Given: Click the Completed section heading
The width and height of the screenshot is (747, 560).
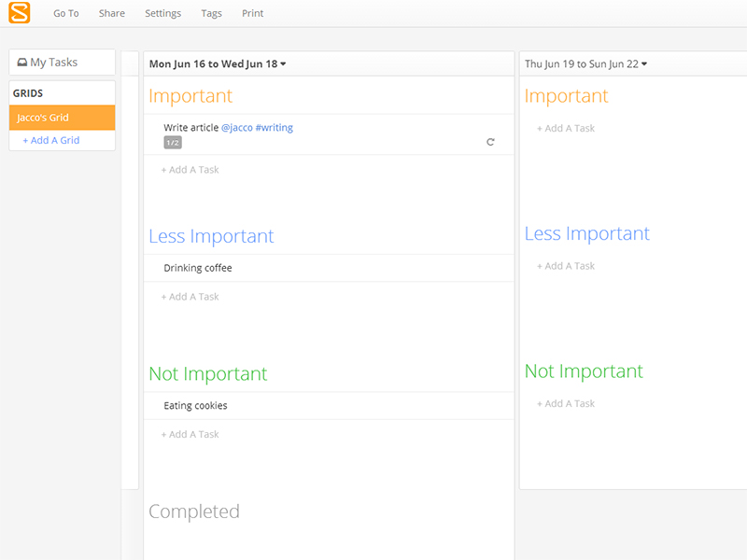Looking at the screenshot, I should pyautogui.click(x=194, y=511).
